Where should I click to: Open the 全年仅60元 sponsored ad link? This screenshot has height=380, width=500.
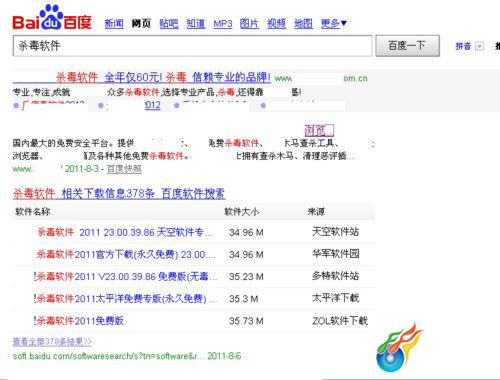coord(163,78)
